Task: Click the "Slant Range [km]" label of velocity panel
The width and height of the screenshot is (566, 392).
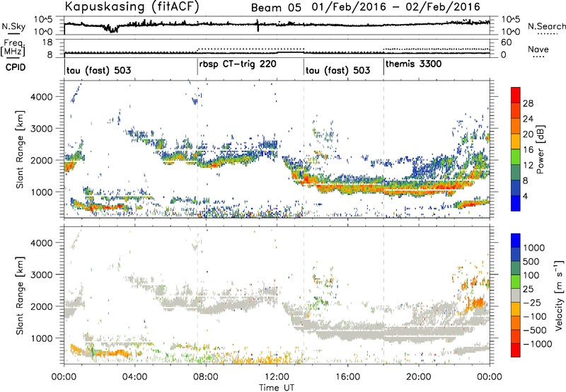Action: point(20,295)
